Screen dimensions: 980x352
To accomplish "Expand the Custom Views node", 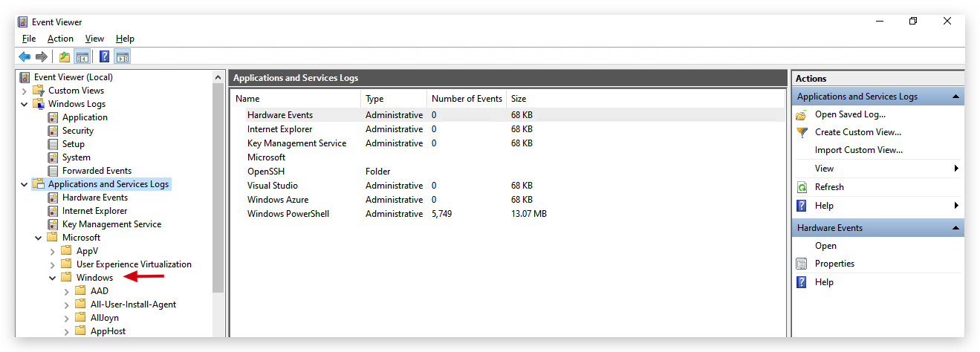I will coord(24,91).
